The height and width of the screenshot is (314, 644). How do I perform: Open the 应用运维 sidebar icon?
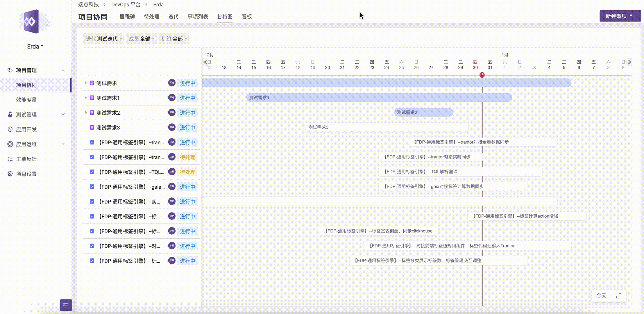[x=10, y=144]
